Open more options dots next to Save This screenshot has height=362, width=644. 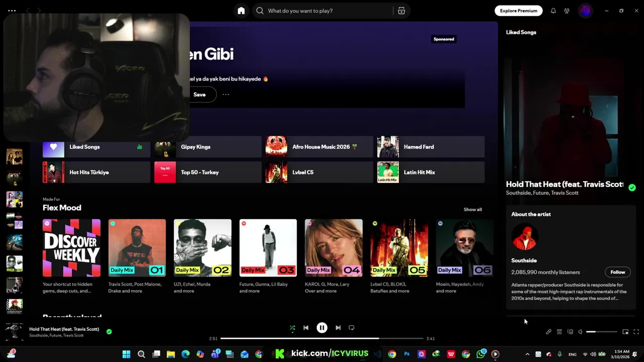click(x=226, y=95)
